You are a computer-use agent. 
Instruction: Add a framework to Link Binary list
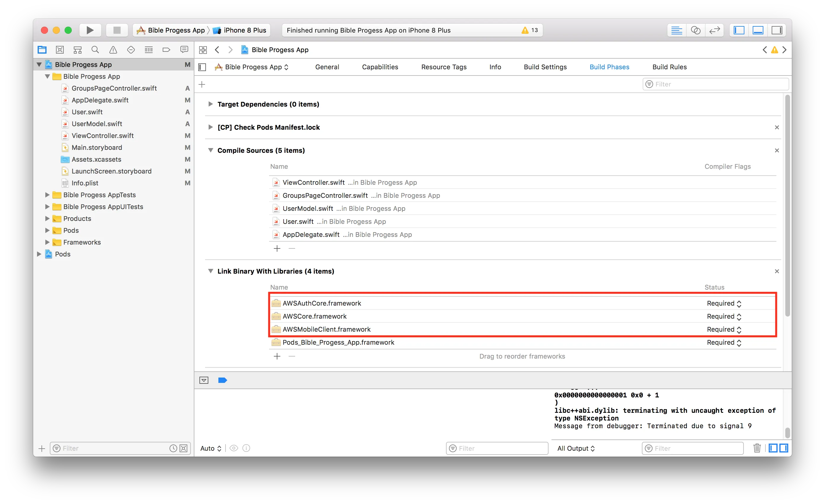click(x=277, y=356)
